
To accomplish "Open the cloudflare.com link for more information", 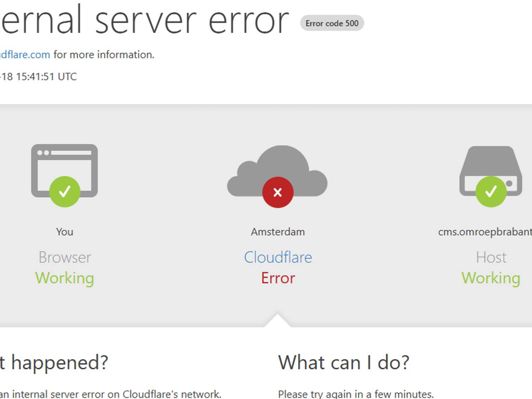I will click(x=25, y=54).
